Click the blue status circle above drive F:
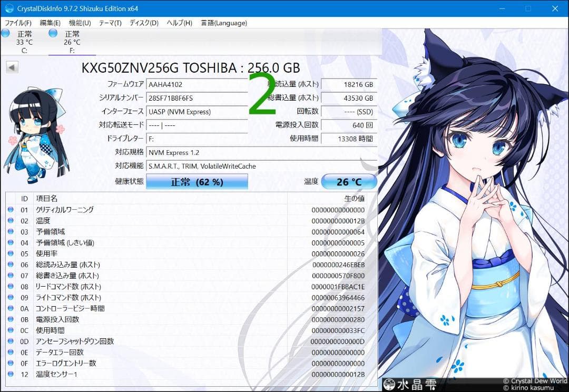 click(52, 33)
